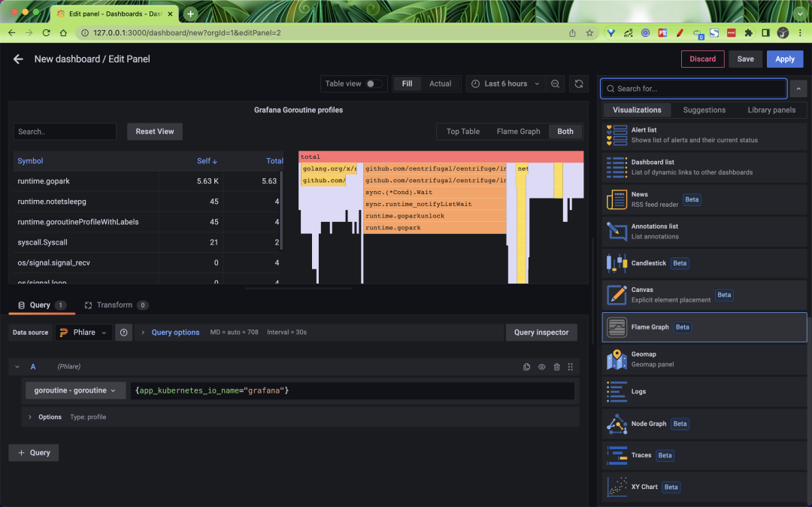Select the Actual display mode

point(440,83)
